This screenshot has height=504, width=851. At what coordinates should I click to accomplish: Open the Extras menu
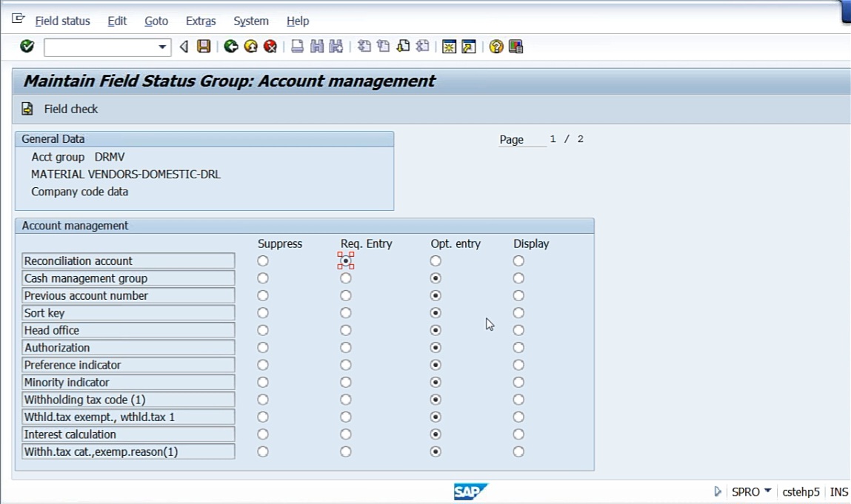point(201,21)
